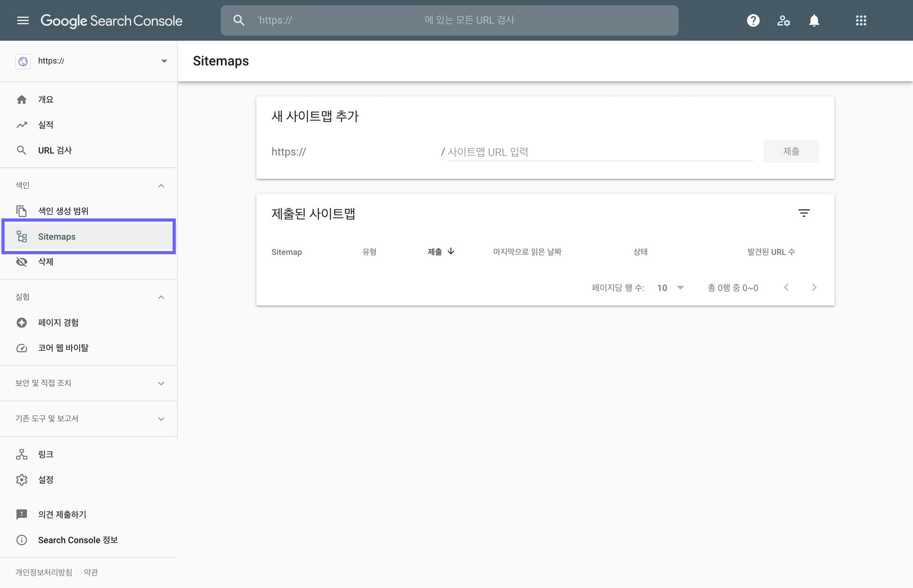Open the 약관 link
The image size is (913, 588).
pyautogui.click(x=91, y=572)
